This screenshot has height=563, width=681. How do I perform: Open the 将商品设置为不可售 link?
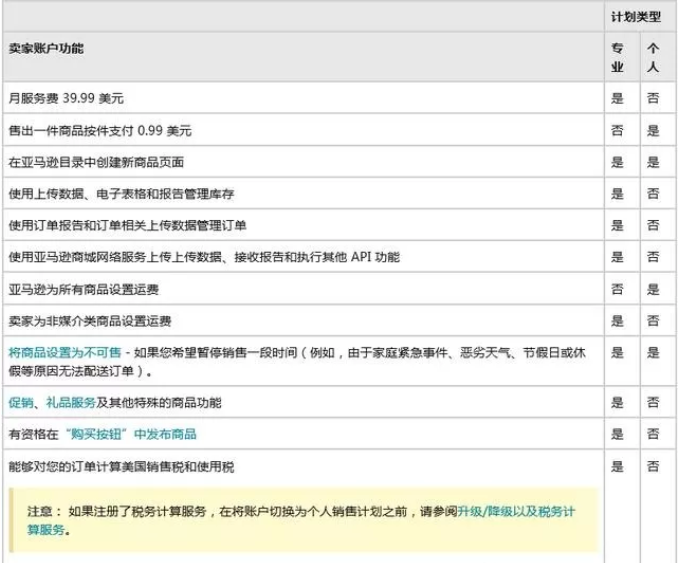(65, 352)
